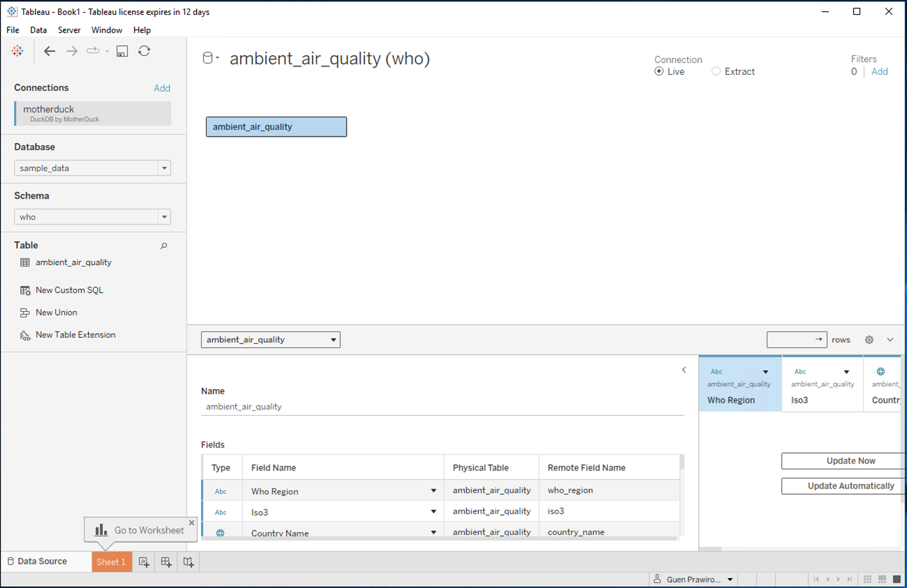Click the ambient_air_quality table on the canvas
This screenshot has height=588, width=907.
point(276,127)
